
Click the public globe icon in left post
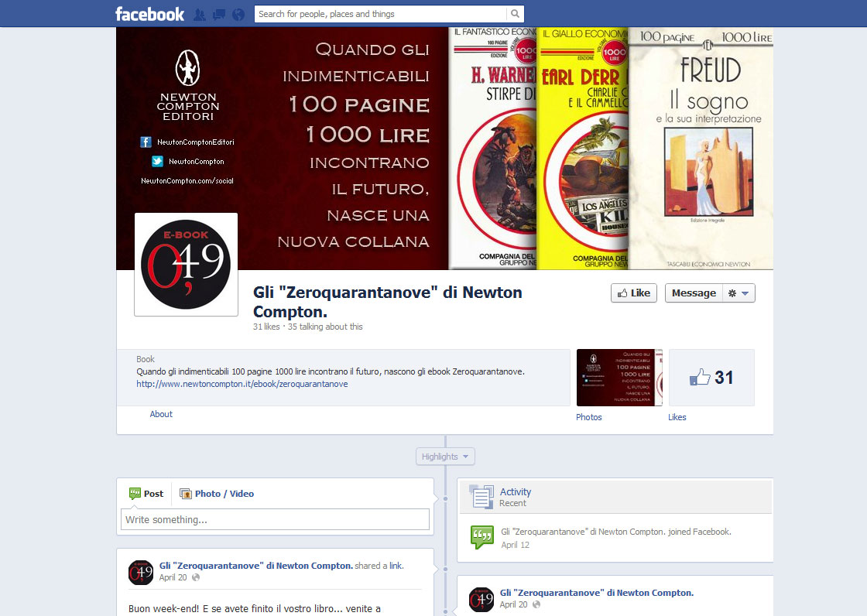pyautogui.click(x=196, y=577)
